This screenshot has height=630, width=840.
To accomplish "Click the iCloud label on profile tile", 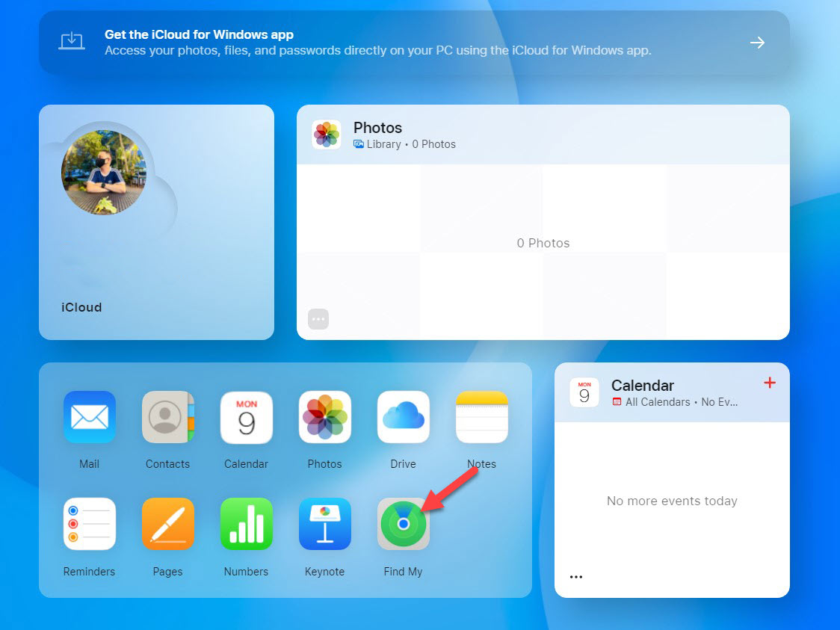I will (81, 307).
